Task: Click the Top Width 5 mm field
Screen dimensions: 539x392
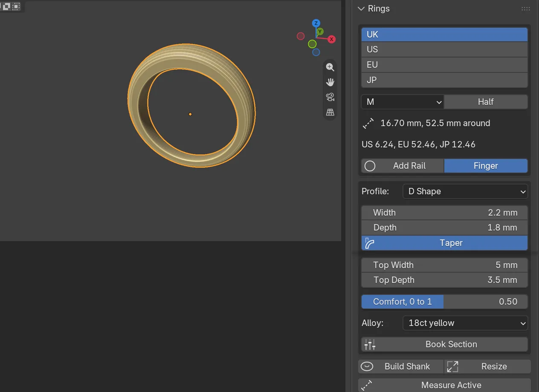Action: point(444,265)
